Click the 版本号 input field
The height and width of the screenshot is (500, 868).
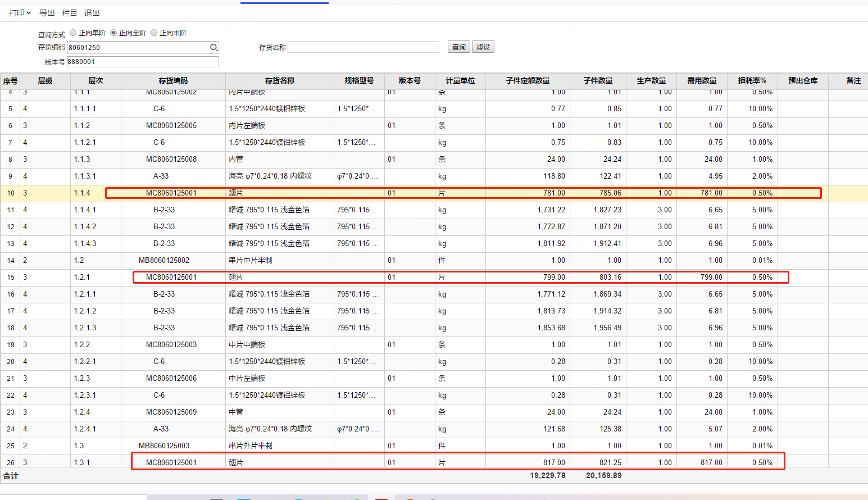pos(143,62)
